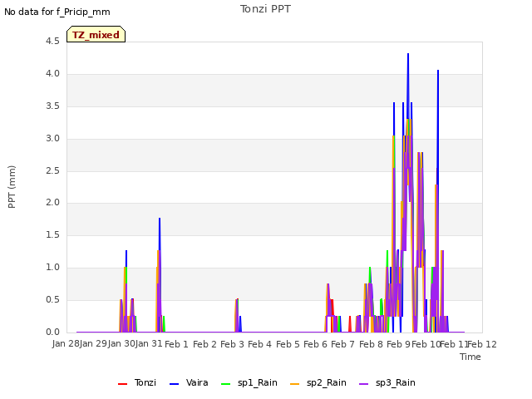Click the 4.0 y-axis tick label

tap(52, 73)
